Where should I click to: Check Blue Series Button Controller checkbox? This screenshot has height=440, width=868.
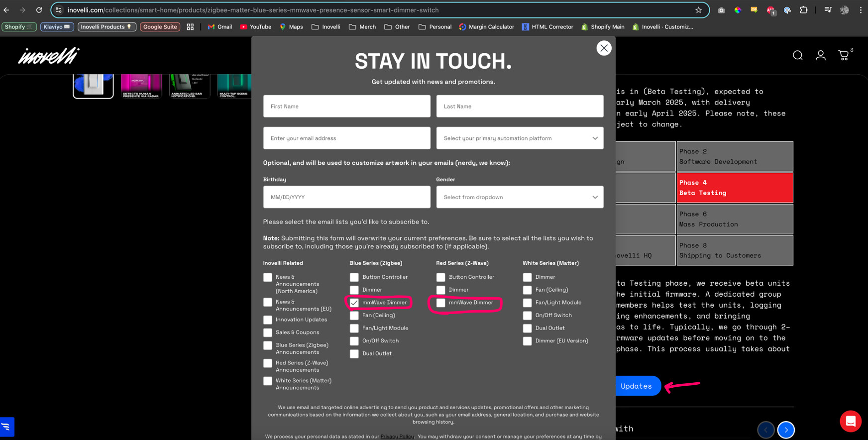(354, 277)
